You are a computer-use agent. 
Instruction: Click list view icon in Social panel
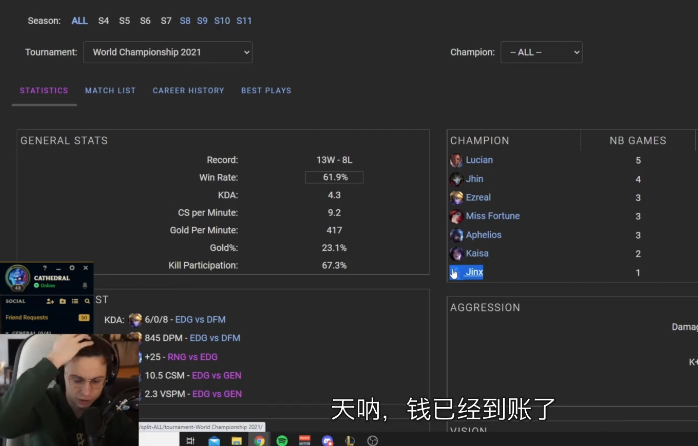pos(75,301)
